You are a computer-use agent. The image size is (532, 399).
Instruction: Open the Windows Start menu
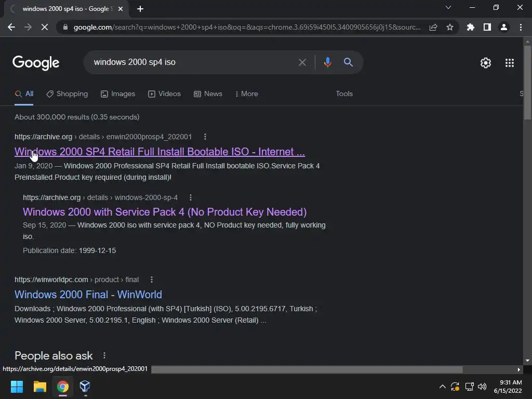pyautogui.click(x=17, y=387)
